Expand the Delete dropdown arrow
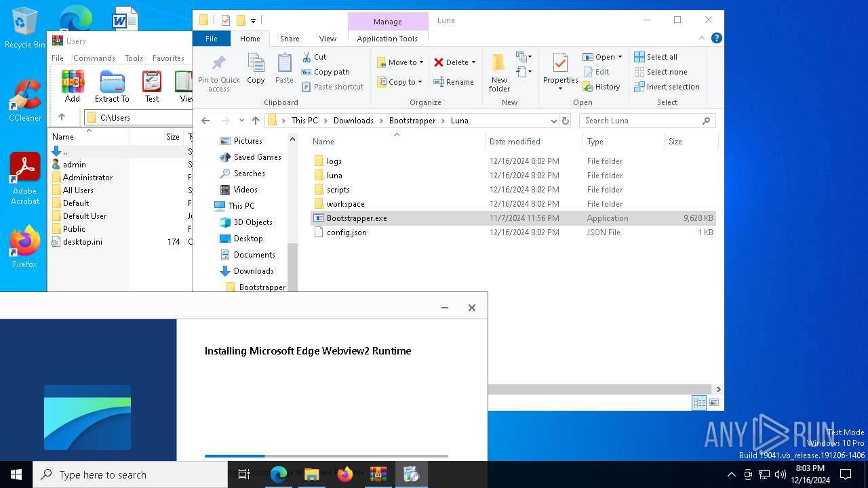The width and height of the screenshot is (868, 488). tap(473, 62)
